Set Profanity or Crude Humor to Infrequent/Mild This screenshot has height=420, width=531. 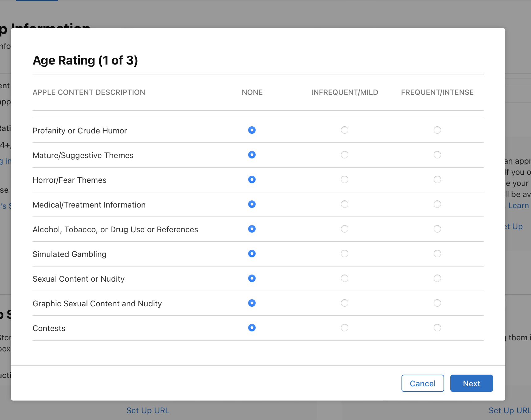tap(345, 130)
